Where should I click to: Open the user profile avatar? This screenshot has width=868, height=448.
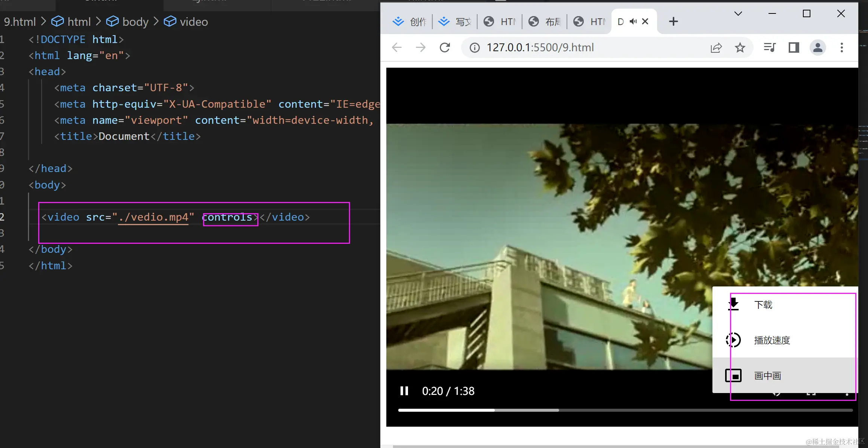tap(818, 47)
